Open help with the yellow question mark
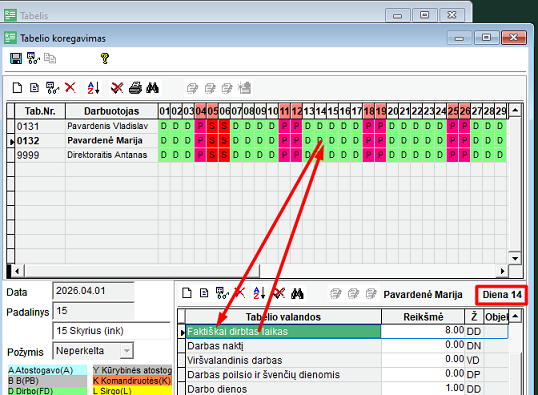Screen dimensions: 538x395 105,58
